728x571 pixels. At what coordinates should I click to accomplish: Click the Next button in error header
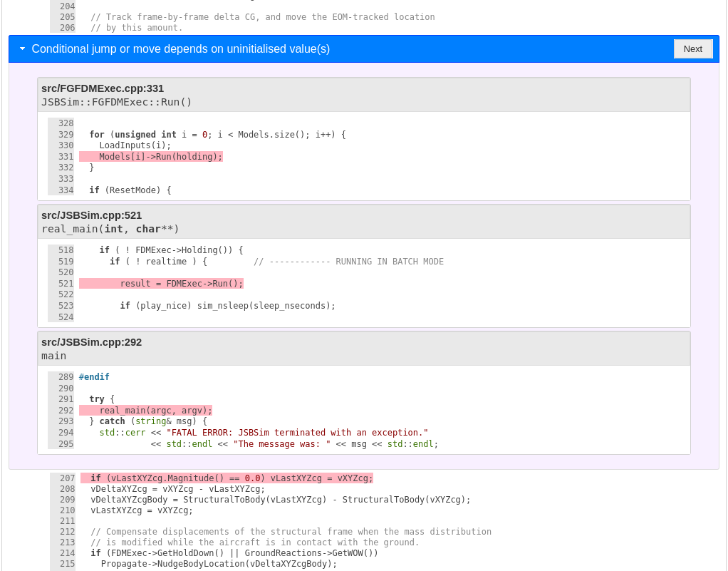(x=692, y=48)
